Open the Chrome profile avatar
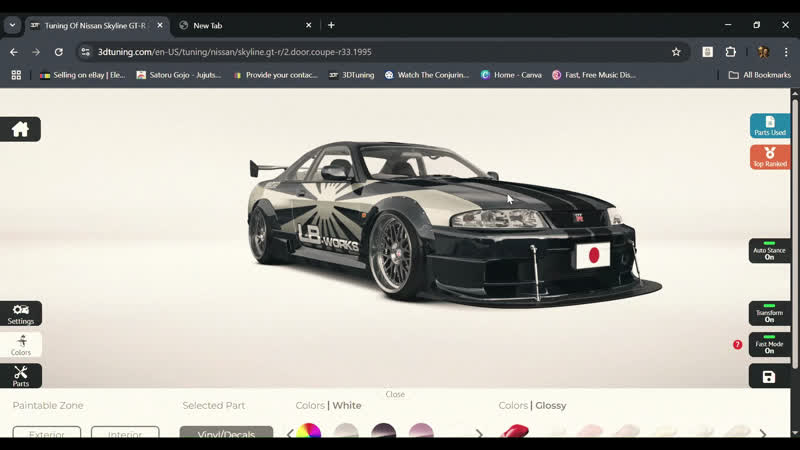Viewport: 800px width, 450px height. click(763, 52)
